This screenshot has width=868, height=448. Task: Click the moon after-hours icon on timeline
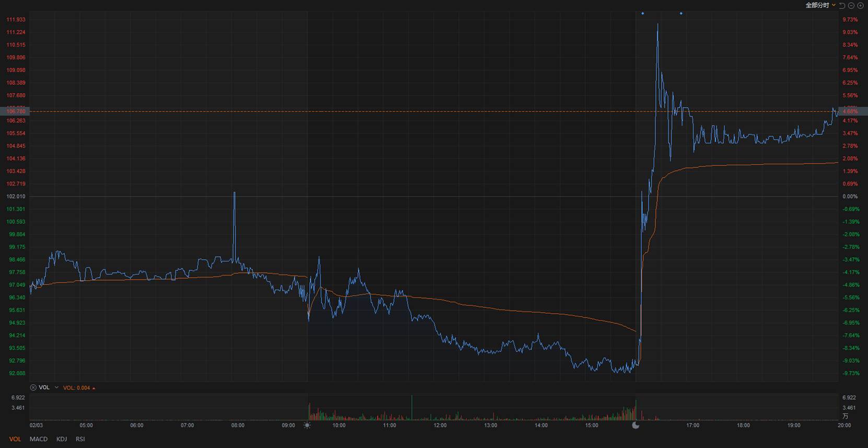[x=635, y=426]
